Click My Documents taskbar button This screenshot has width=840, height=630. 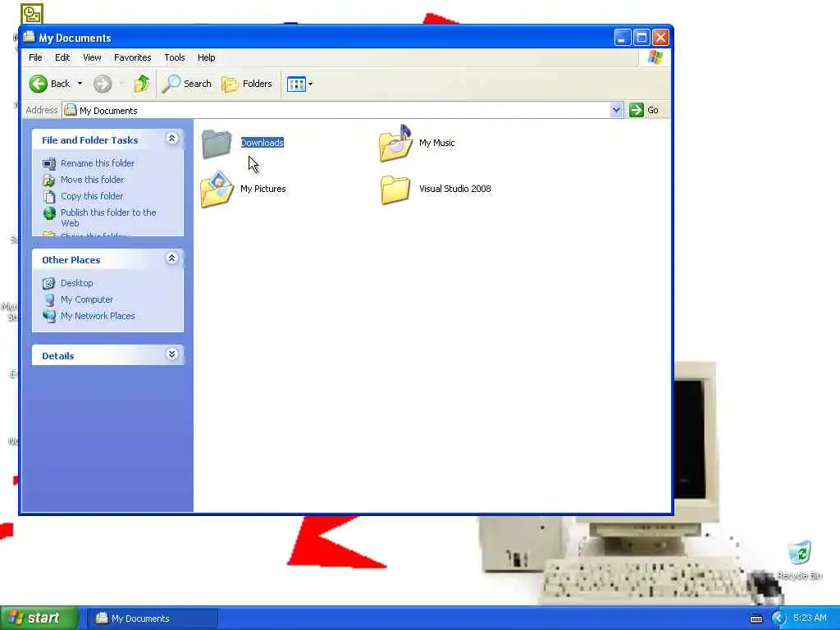pyautogui.click(x=152, y=619)
